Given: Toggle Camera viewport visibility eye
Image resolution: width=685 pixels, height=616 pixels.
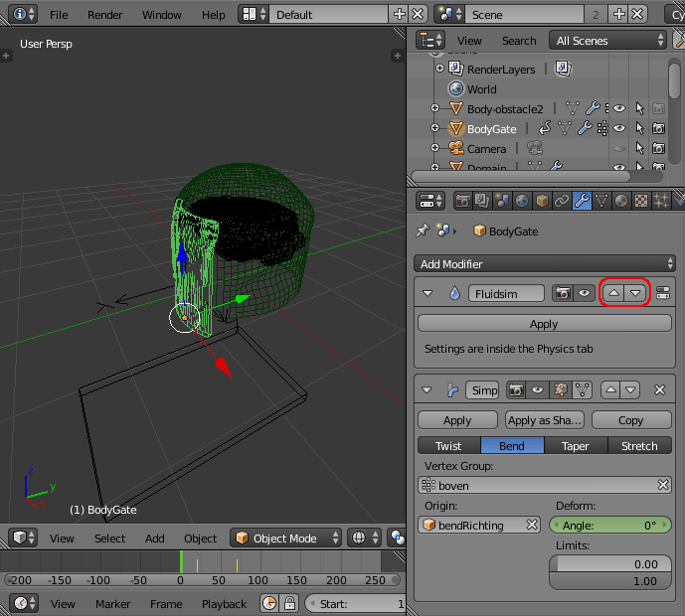Looking at the screenshot, I should 619,148.
